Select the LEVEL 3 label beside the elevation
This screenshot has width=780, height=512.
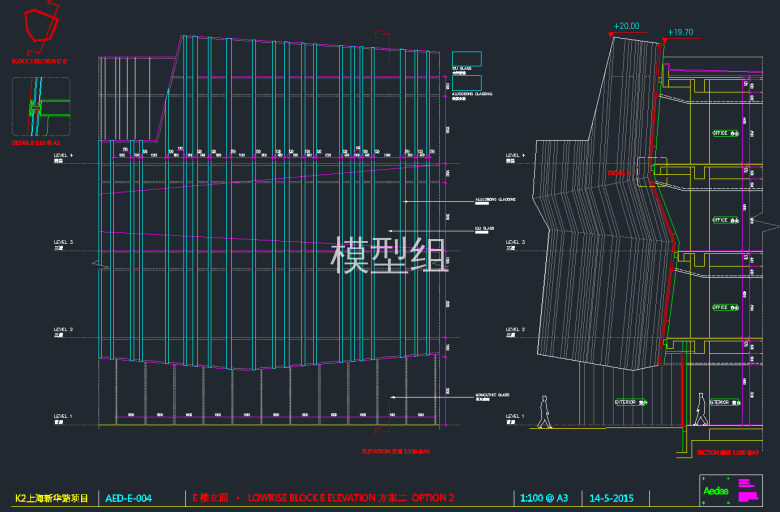click(63, 245)
